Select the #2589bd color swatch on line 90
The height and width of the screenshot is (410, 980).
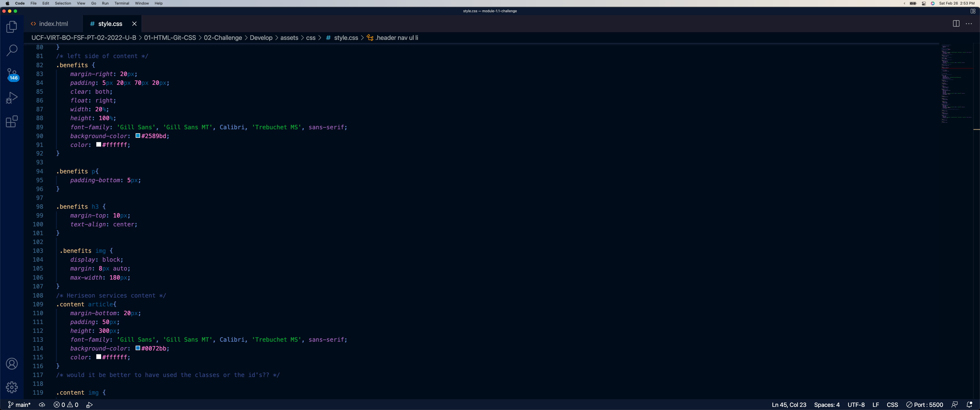(x=138, y=136)
